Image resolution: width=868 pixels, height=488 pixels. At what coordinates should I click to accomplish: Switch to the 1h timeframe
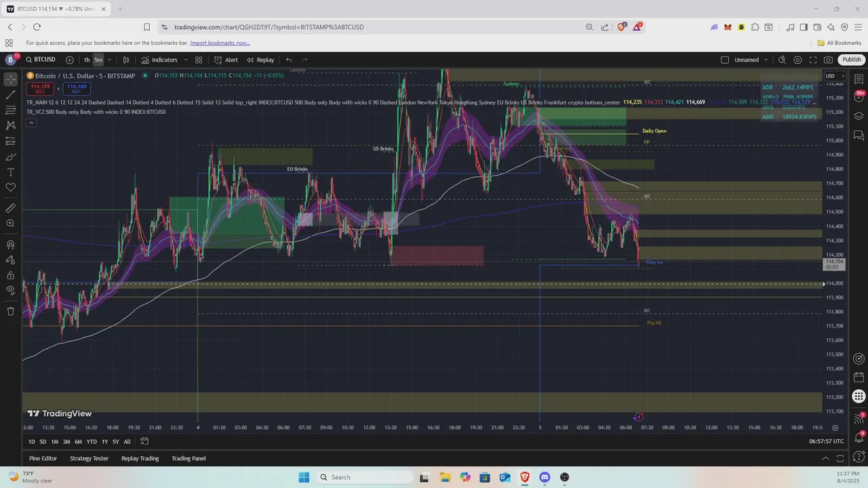[x=86, y=60]
